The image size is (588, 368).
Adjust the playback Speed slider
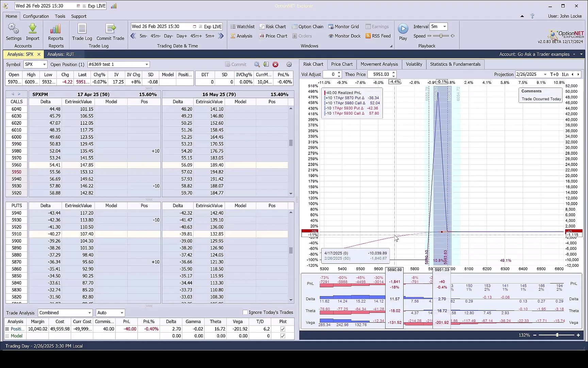click(441, 36)
